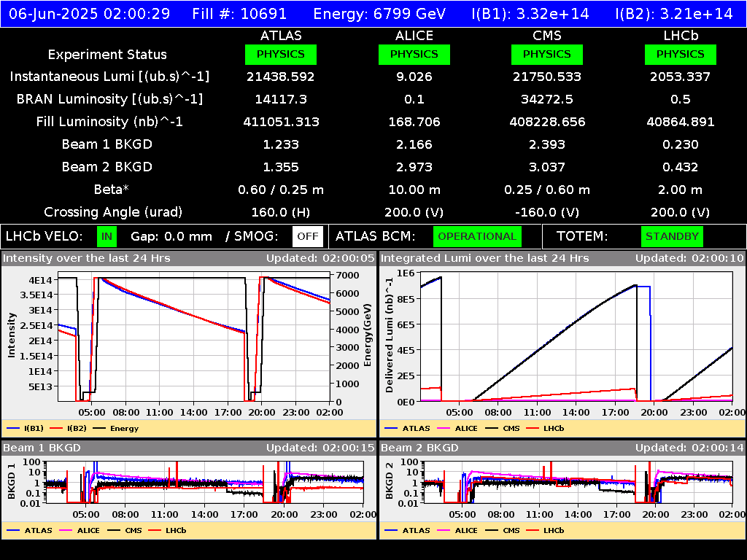The image size is (747, 560).
Task: Click the ALICE PHYSICS status indicator
Action: point(414,54)
